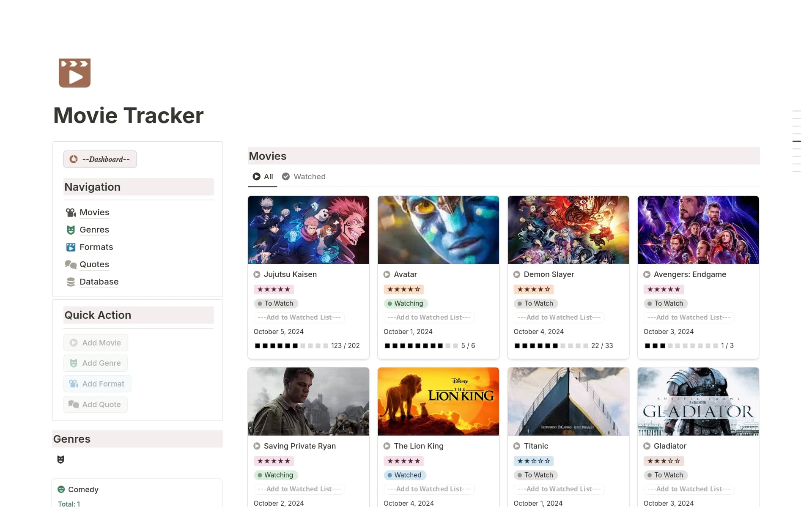This screenshot has width=812, height=507.
Task: Open Database using its database icon
Action: [71, 282]
